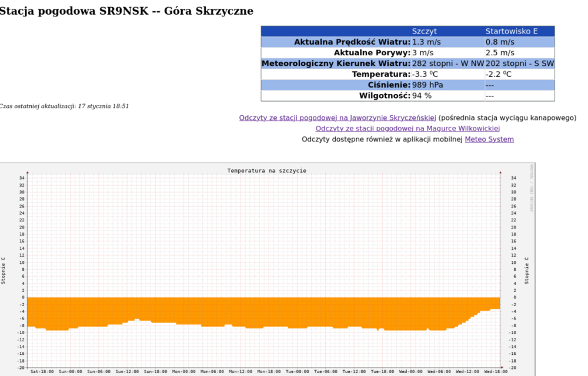Click the last update timestamp text

click(64, 106)
